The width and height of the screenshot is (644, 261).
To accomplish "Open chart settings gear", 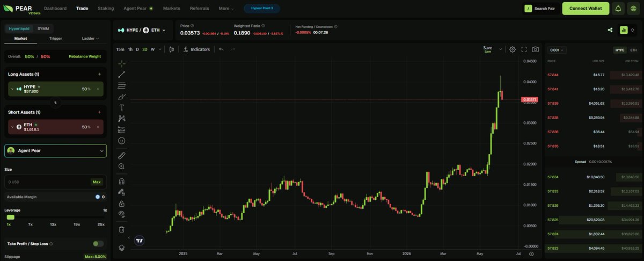I will coord(513,49).
